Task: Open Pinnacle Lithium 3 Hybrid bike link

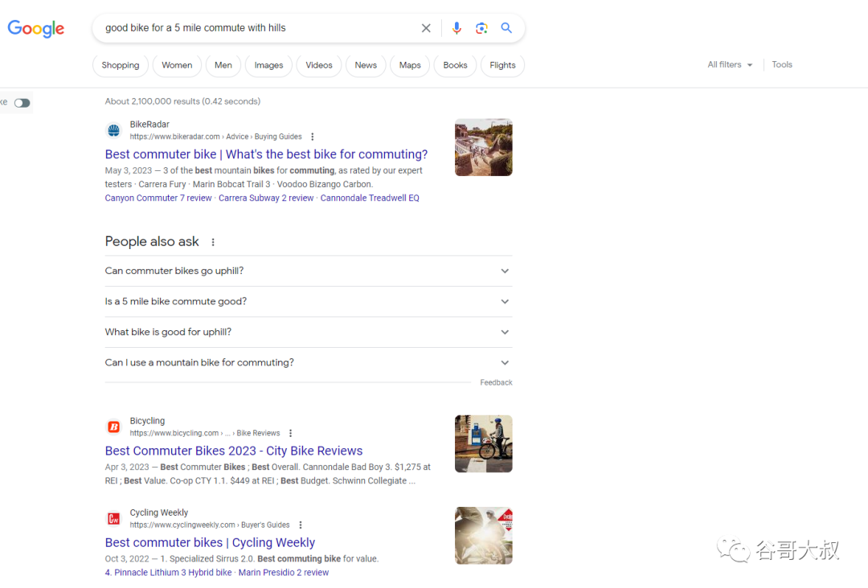Action: [168, 573]
